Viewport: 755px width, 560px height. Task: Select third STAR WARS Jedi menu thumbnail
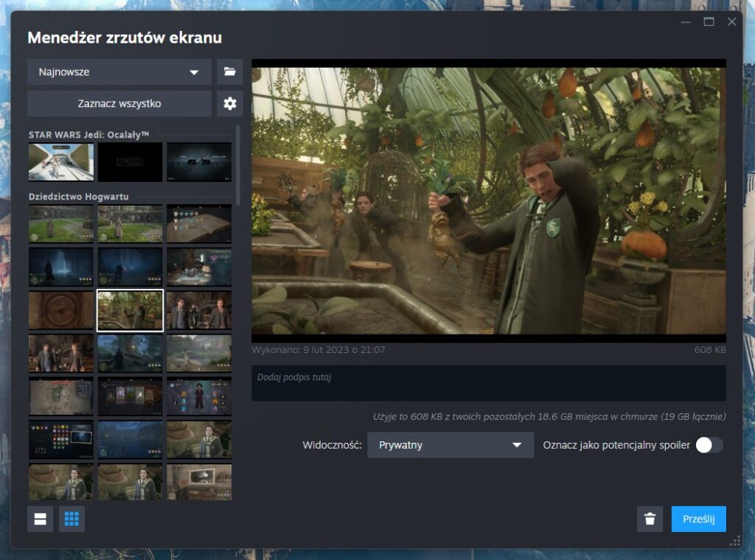pos(199,162)
